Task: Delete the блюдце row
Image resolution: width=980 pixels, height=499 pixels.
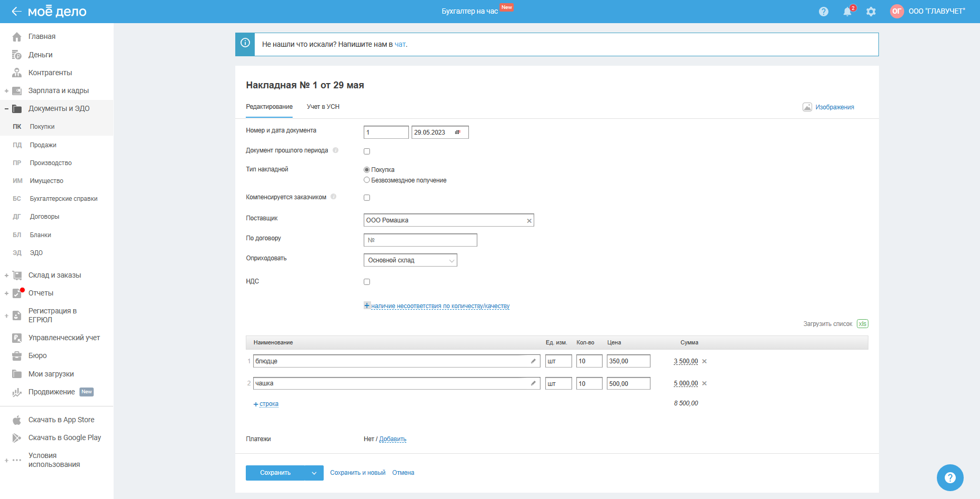Action: point(704,362)
